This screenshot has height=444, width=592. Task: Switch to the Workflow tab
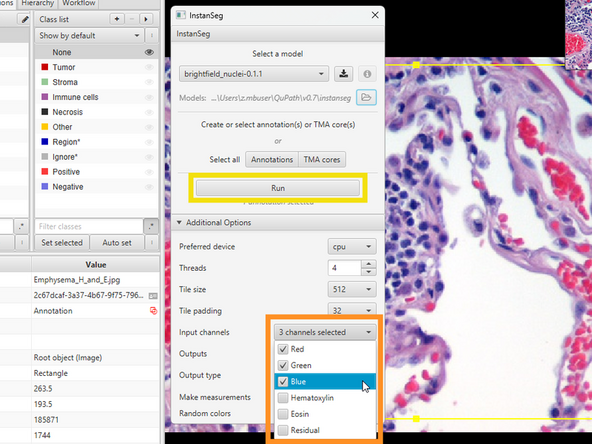click(78, 3)
